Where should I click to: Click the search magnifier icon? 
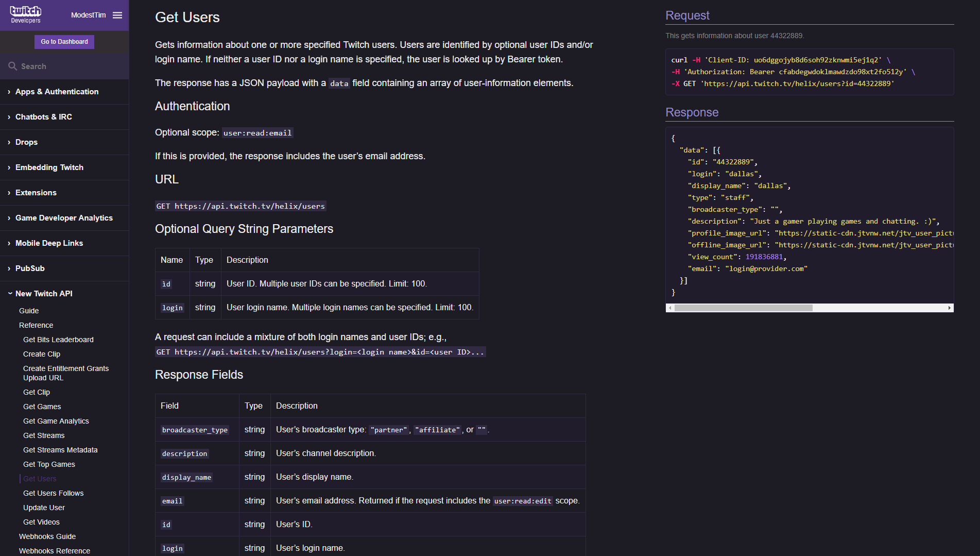(x=13, y=66)
